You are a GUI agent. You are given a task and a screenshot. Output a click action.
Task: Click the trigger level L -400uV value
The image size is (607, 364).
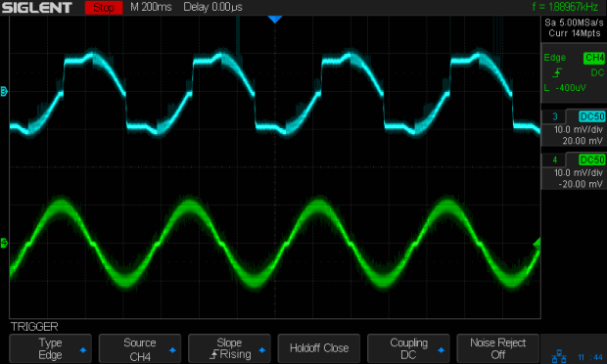(x=565, y=88)
